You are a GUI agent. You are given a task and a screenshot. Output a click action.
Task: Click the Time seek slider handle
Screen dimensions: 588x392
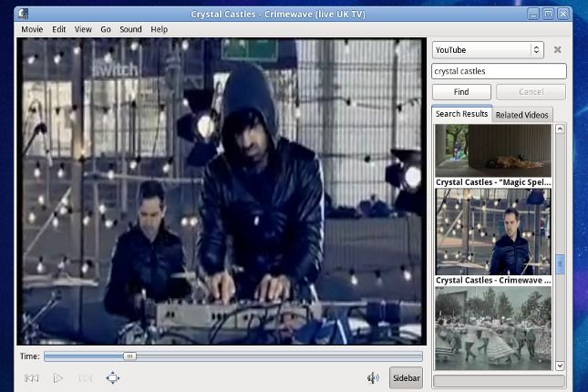pos(129,356)
